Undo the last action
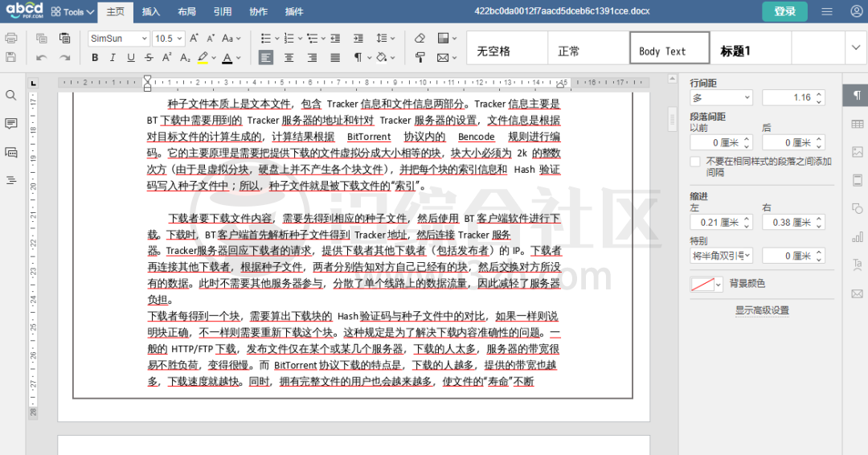The height and width of the screenshot is (455, 868). pyautogui.click(x=42, y=58)
